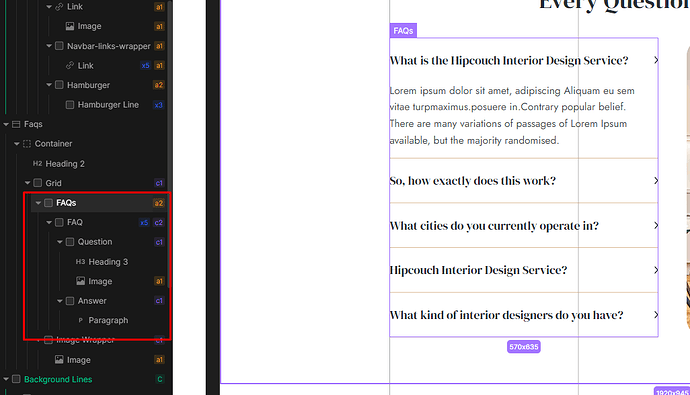Click the a2 badge on the FAQs row
The height and width of the screenshot is (395, 690).
tap(158, 203)
